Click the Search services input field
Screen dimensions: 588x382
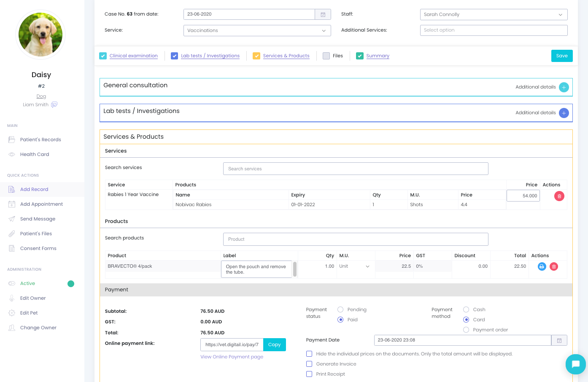355,169
